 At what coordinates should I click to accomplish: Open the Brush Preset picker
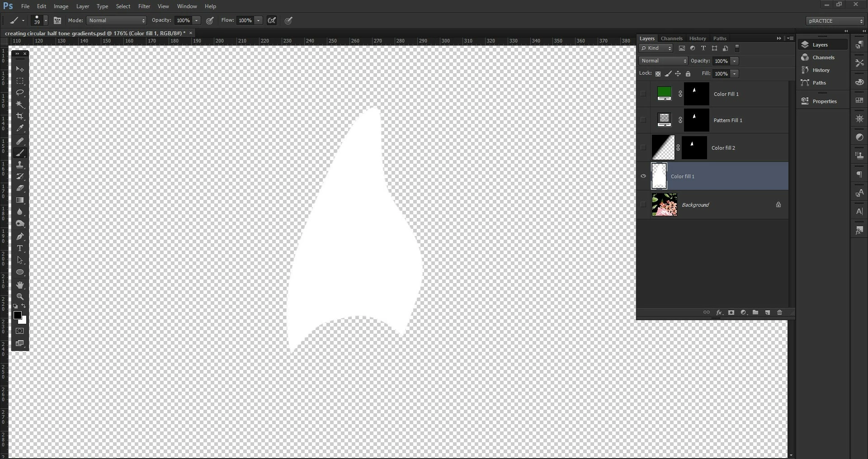coord(39,20)
